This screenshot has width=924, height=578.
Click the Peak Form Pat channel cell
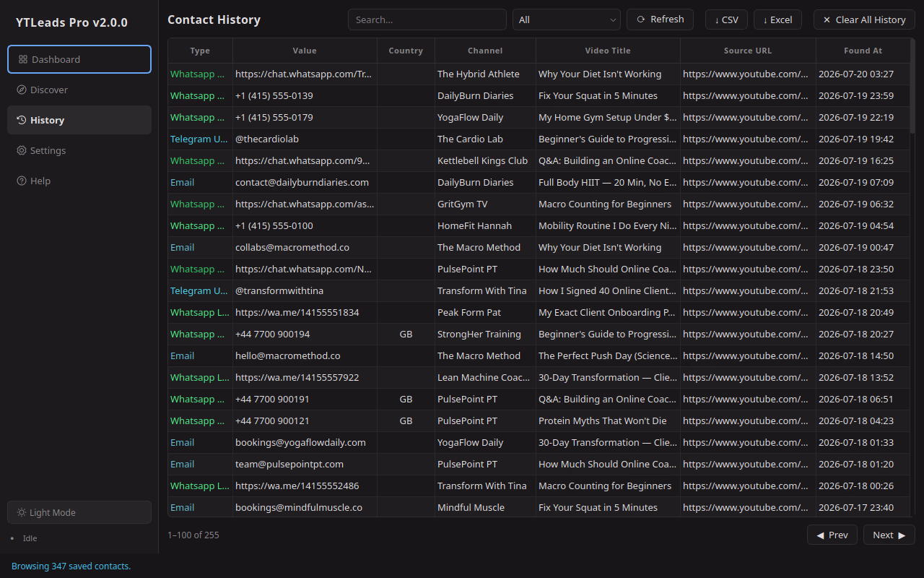(485, 312)
